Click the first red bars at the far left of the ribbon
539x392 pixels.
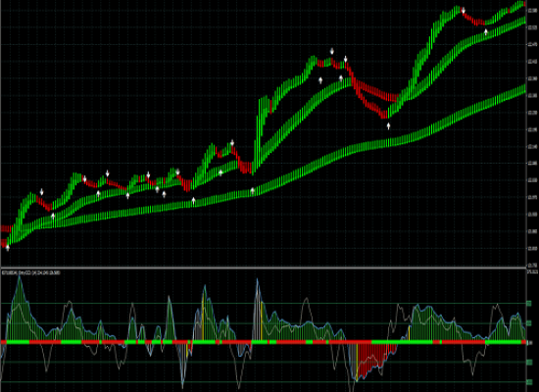coord(6,229)
